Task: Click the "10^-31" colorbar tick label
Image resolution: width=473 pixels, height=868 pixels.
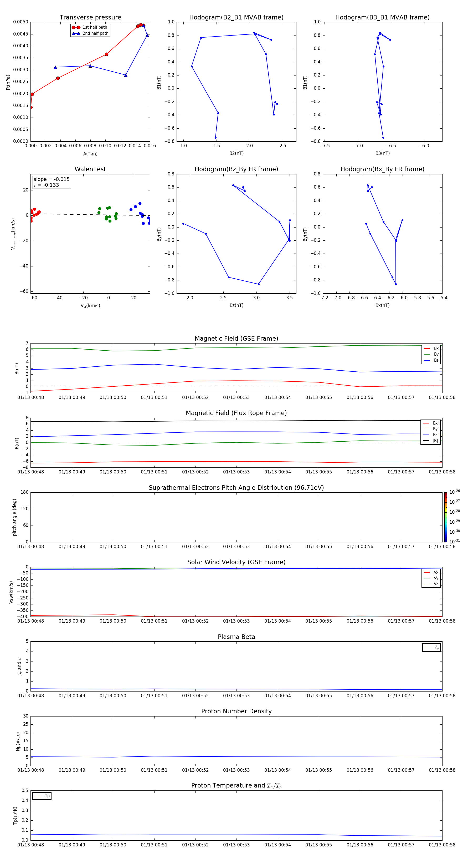Action: coord(455,542)
